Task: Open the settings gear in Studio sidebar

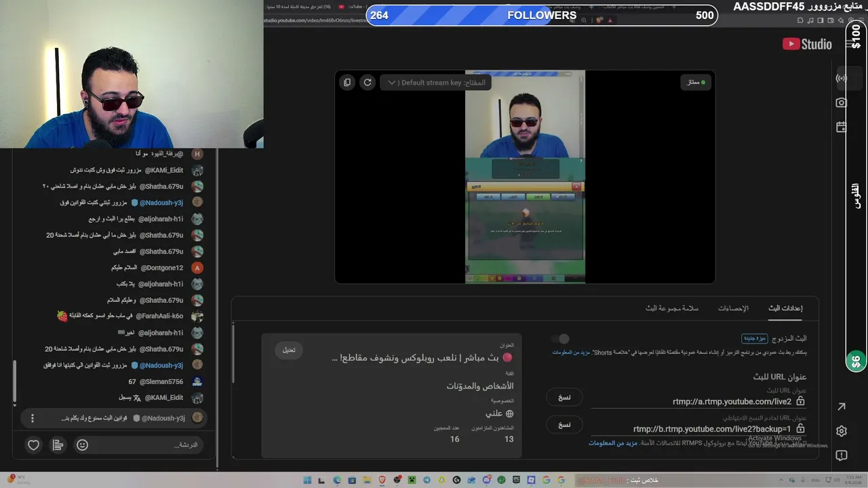Action: point(842,431)
